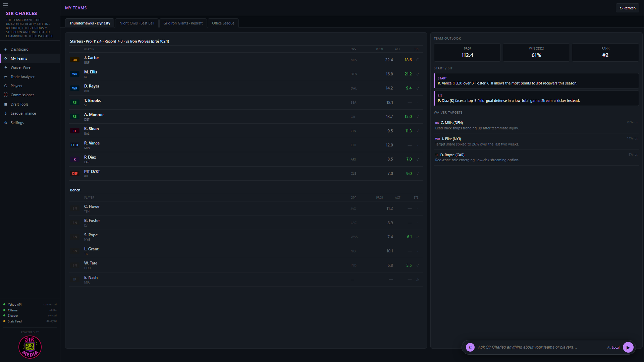Open the hamburger menu icon
Screen dimensions: 644x362
coord(5,5)
